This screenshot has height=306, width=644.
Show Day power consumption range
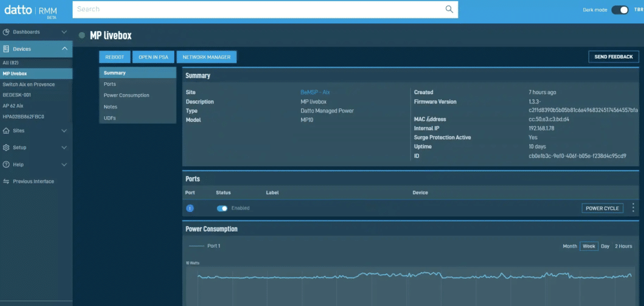[x=605, y=246]
